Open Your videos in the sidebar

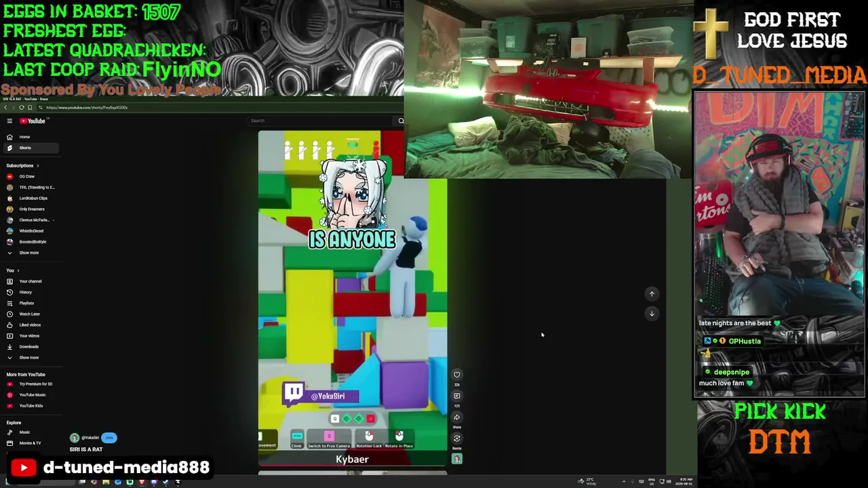pyautogui.click(x=30, y=335)
